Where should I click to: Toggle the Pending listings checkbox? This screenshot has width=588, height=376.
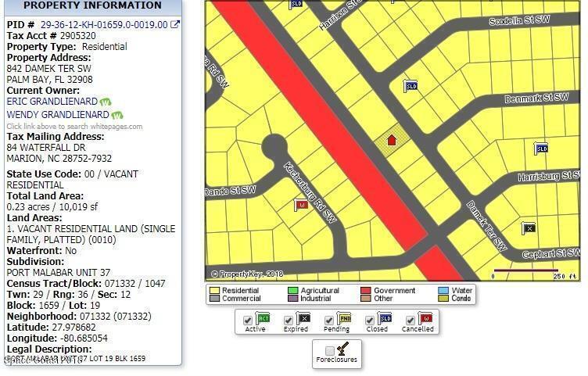click(329, 320)
